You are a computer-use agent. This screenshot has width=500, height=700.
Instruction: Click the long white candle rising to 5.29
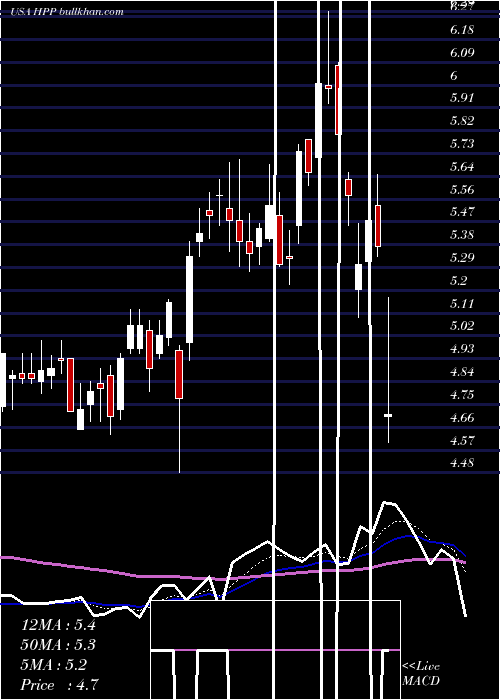tap(189, 300)
